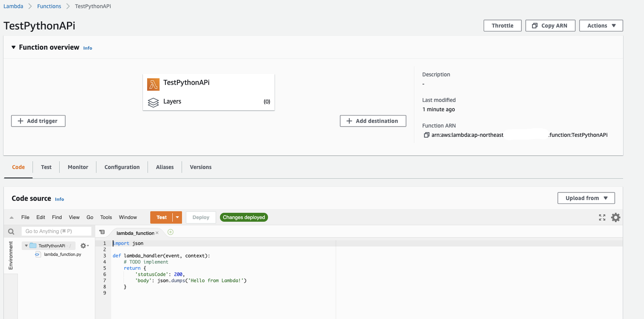Click the Function ARN value text
This screenshot has width=644, height=319.
pyautogui.click(x=520, y=135)
